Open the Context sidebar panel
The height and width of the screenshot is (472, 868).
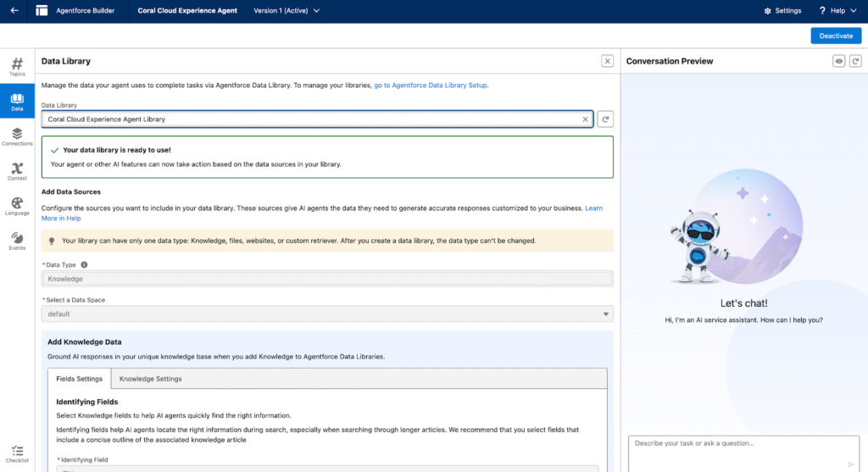[x=17, y=171]
